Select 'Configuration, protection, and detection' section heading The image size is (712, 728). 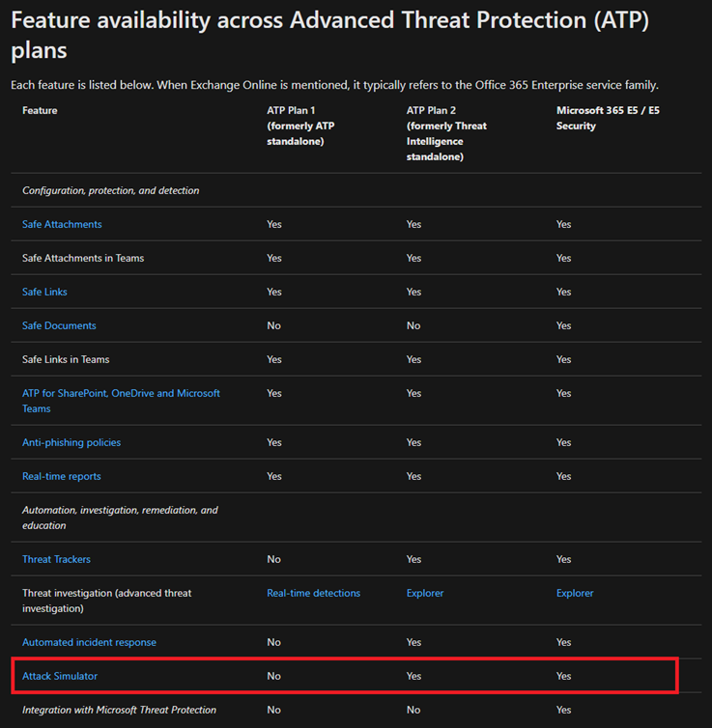coord(110,191)
